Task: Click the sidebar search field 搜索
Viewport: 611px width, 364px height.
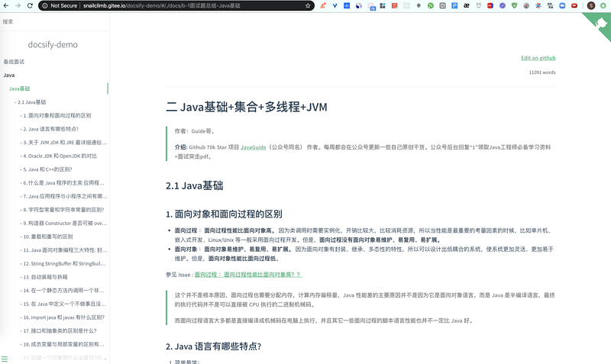Action: [x=54, y=22]
